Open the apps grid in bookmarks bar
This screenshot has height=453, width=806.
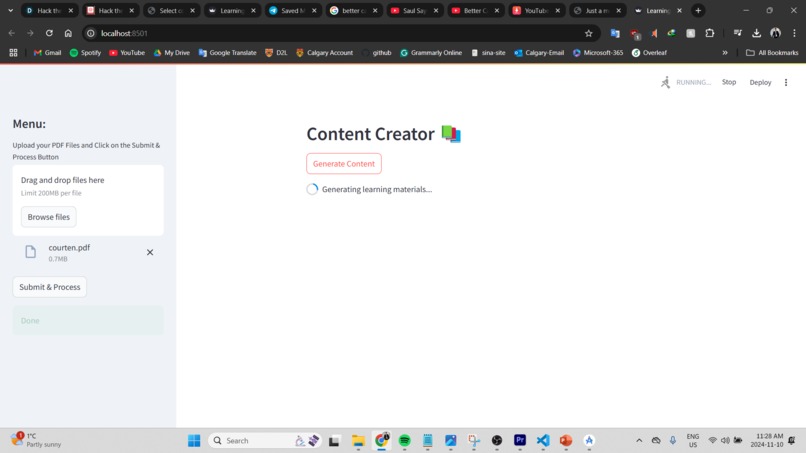tap(13, 52)
